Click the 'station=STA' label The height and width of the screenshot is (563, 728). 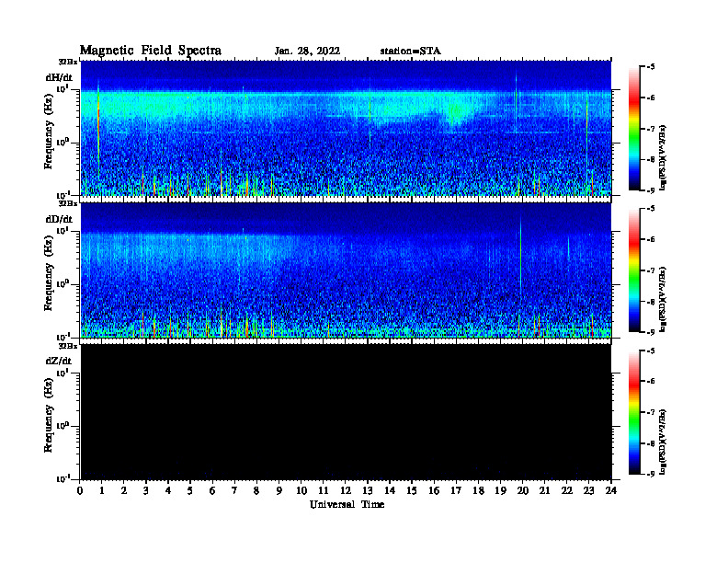tap(411, 52)
